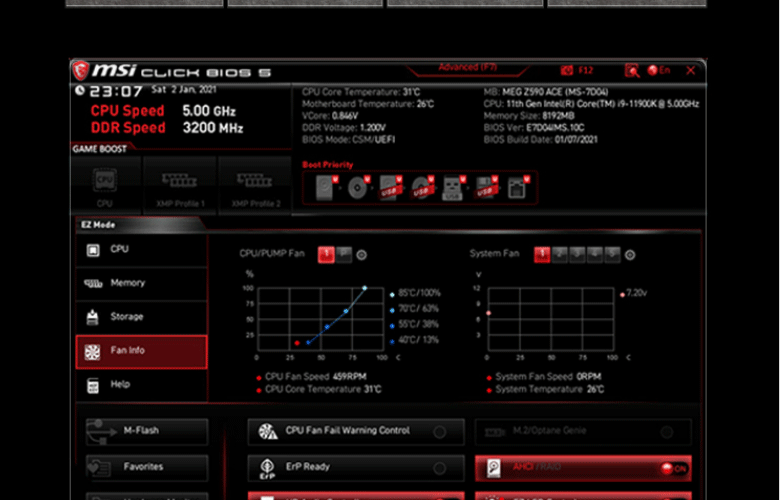
Task: Toggle AHCI/RAID switch
Action: click(583, 468)
